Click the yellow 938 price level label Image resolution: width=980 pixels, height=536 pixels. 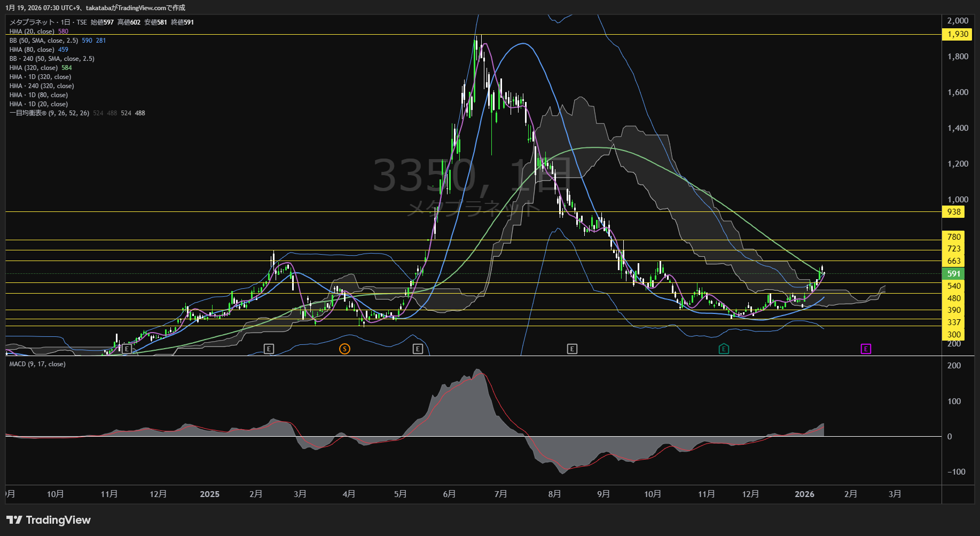(953, 212)
